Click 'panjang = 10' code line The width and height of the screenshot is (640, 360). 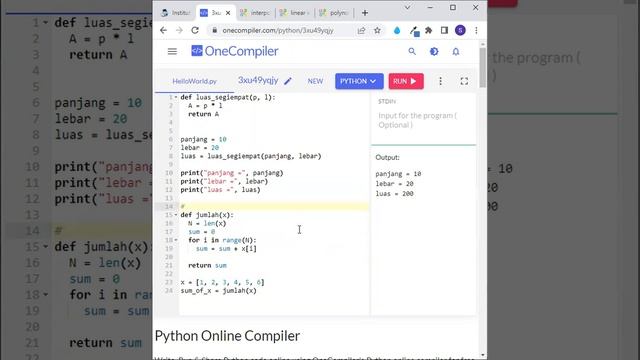pos(203,140)
